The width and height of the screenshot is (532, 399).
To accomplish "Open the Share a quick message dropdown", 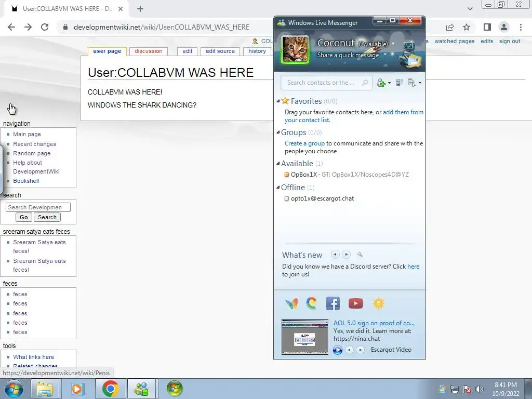I will [385, 55].
